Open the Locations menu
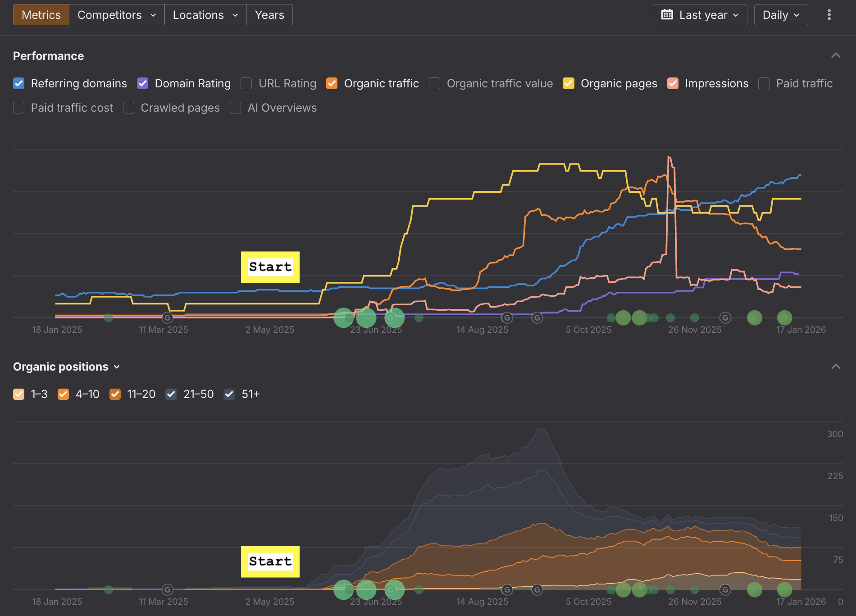This screenshot has width=856, height=616. (205, 15)
